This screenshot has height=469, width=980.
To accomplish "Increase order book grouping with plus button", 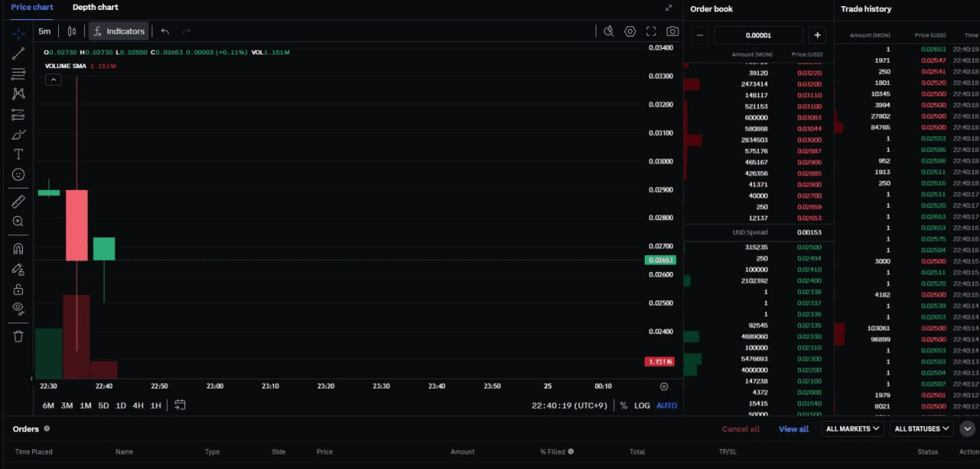I will tap(817, 35).
